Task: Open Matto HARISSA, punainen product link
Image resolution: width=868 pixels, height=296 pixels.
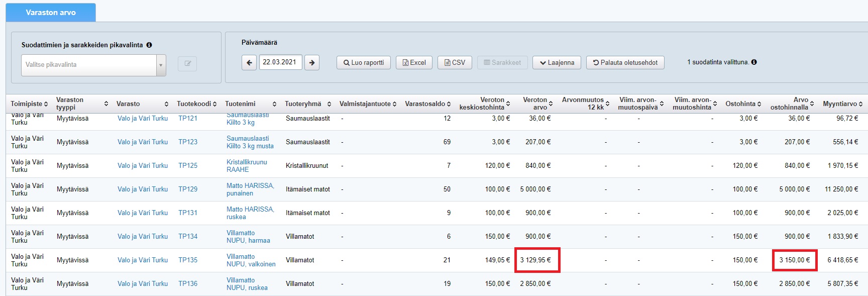Action: [x=250, y=189]
